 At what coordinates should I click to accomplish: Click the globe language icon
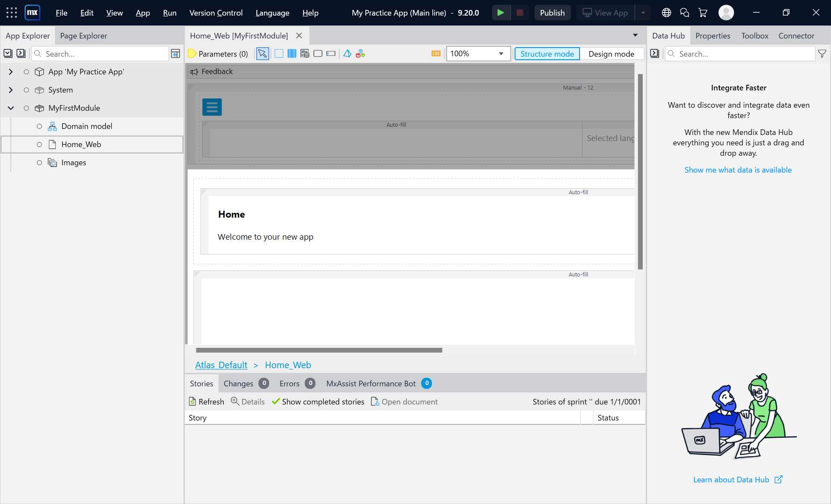pyautogui.click(x=667, y=13)
